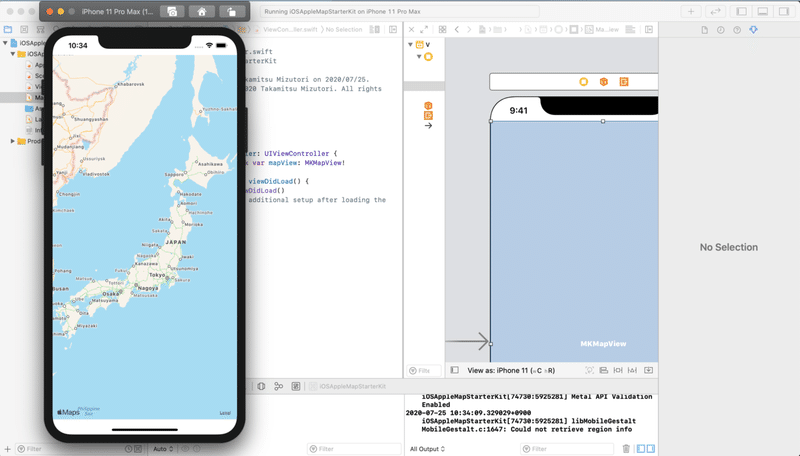Click the variables view Filter field
800x456 pixels.
tap(354, 449)
